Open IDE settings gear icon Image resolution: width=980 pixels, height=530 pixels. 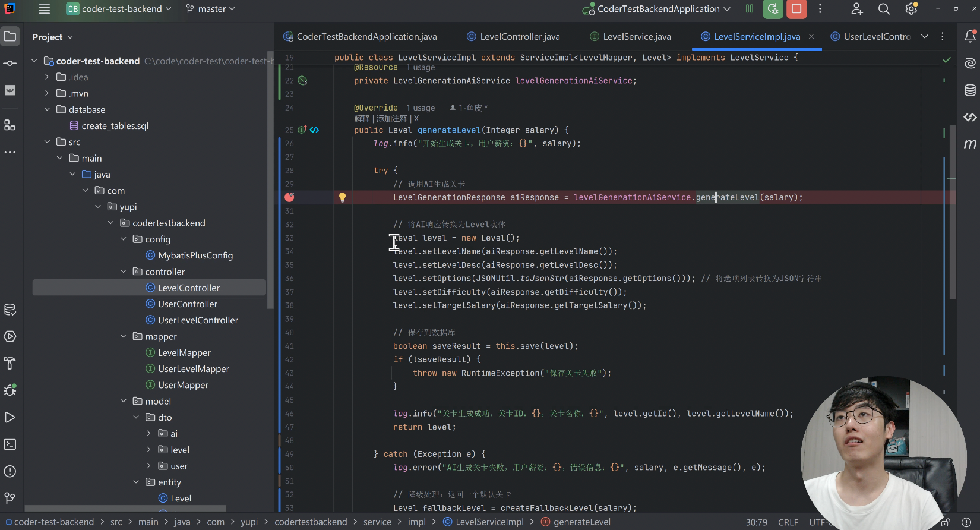coord(911,9)
